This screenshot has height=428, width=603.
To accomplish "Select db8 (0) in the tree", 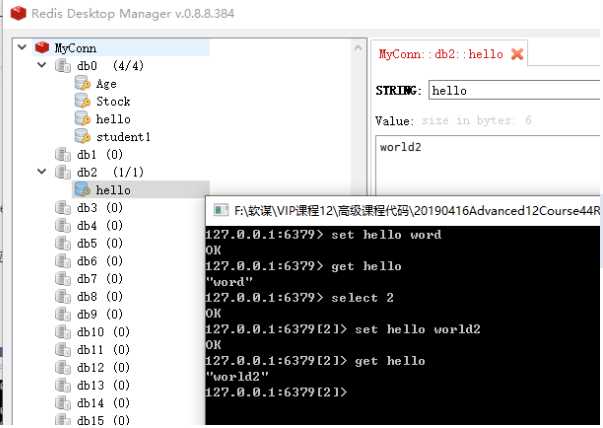I will click(100, 296).
